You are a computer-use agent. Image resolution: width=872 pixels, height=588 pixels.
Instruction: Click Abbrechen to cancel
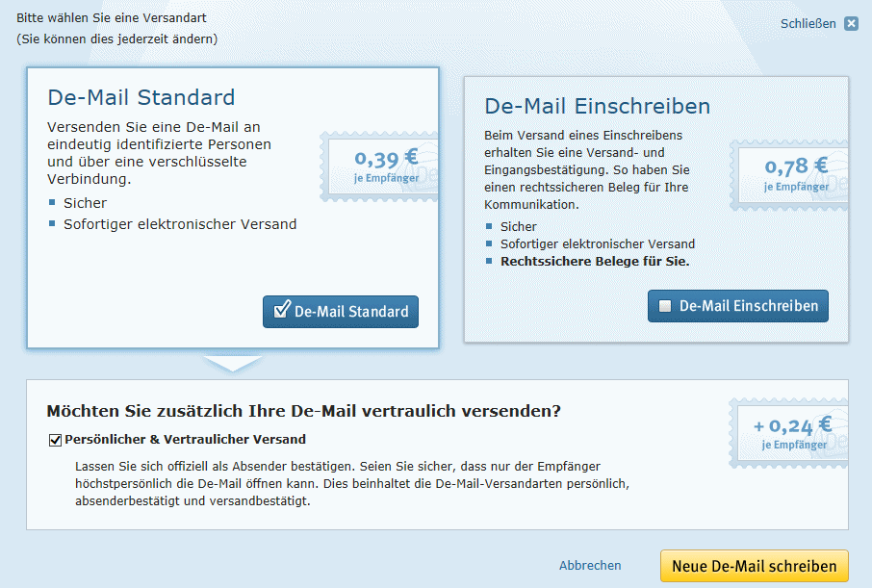pyautogui.click(x=590, y=565)
